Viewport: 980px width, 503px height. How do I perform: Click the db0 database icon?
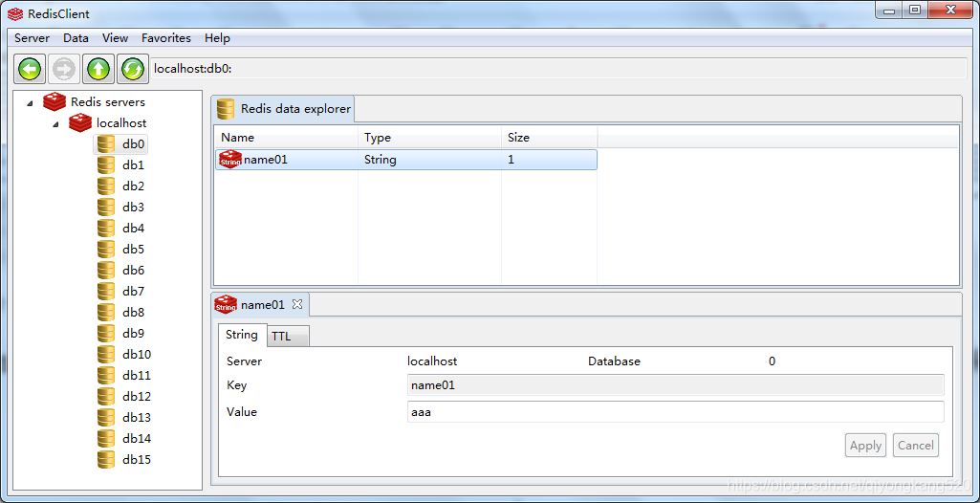pyautogui.click(x=106, y=144)
